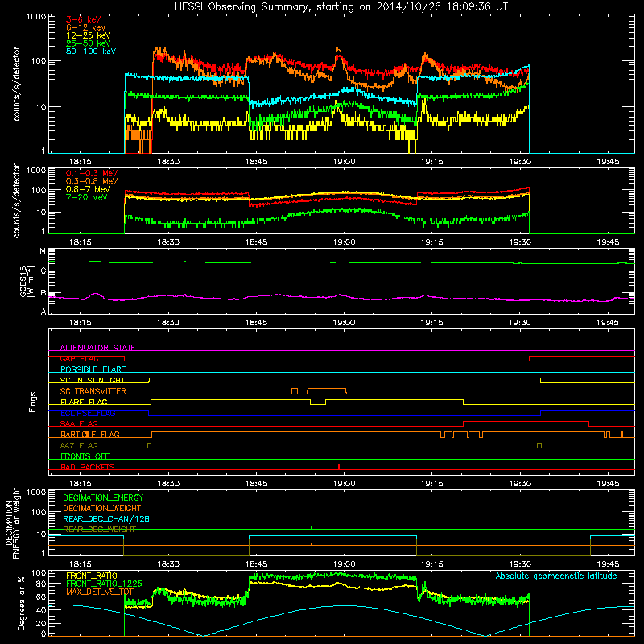
Task: Click the 'M' class tick label
Action: tap(43, 251)
